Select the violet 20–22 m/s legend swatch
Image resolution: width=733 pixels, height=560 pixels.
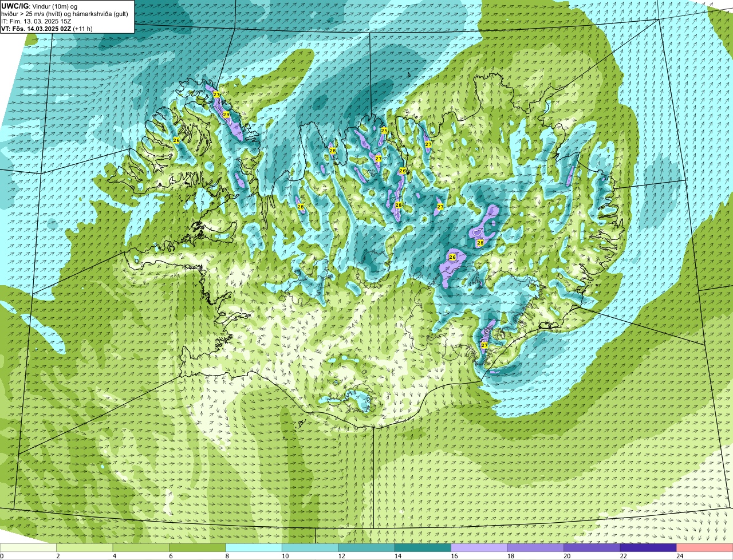[592, 548]
